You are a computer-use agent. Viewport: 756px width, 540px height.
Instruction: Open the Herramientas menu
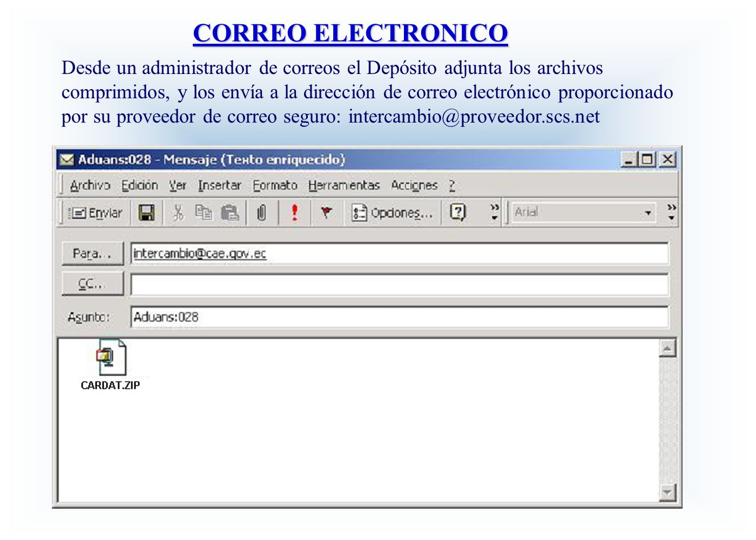coord(344,185)
